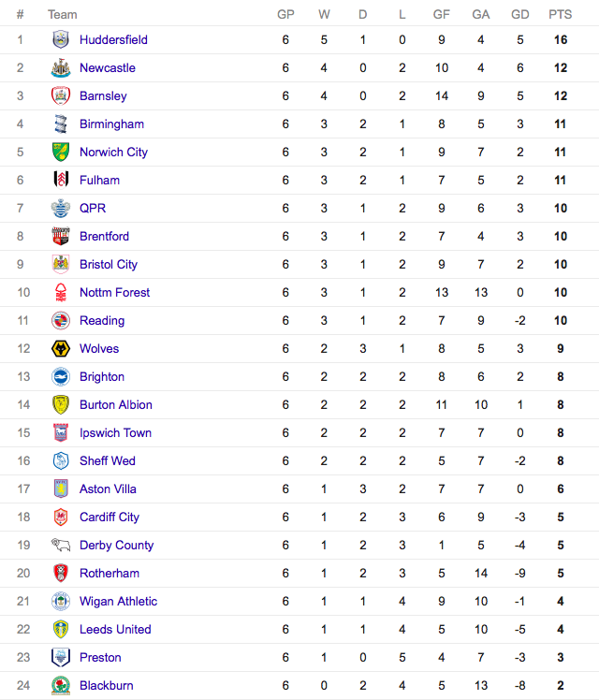Screen dimensions: 599x700
Task: Click the Blackburn rose crest icon
Action: click(61, 686)
